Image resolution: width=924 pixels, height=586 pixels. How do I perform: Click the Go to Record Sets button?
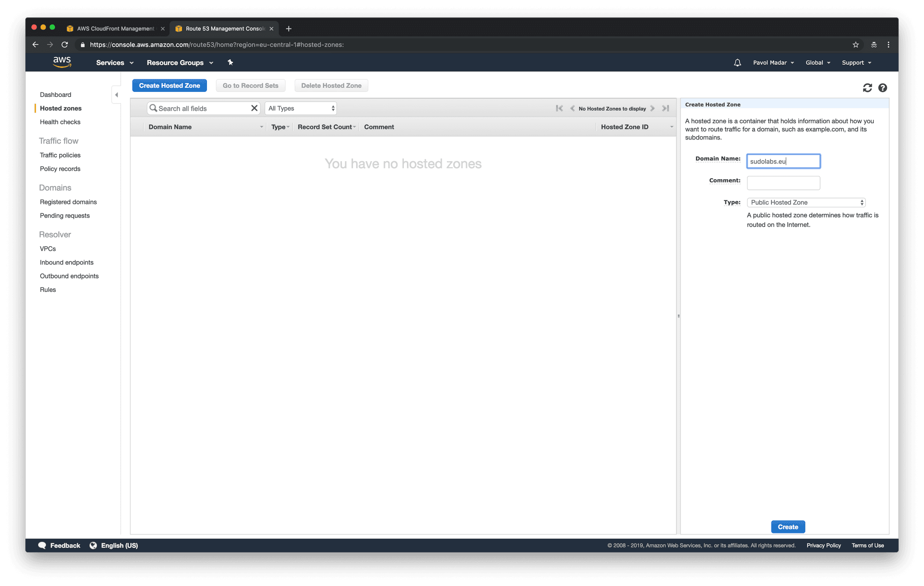click(x=250, y=85)
